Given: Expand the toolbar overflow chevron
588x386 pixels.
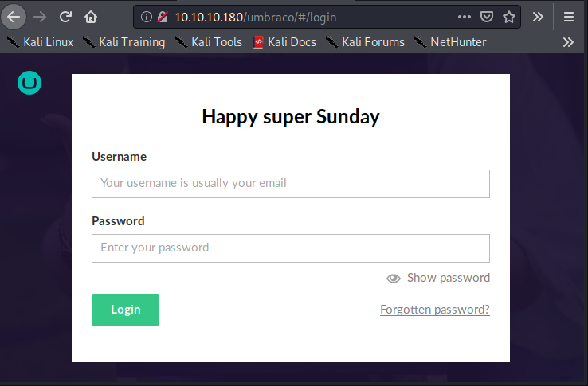Looking at the screenshot, I should coord(539,16).
